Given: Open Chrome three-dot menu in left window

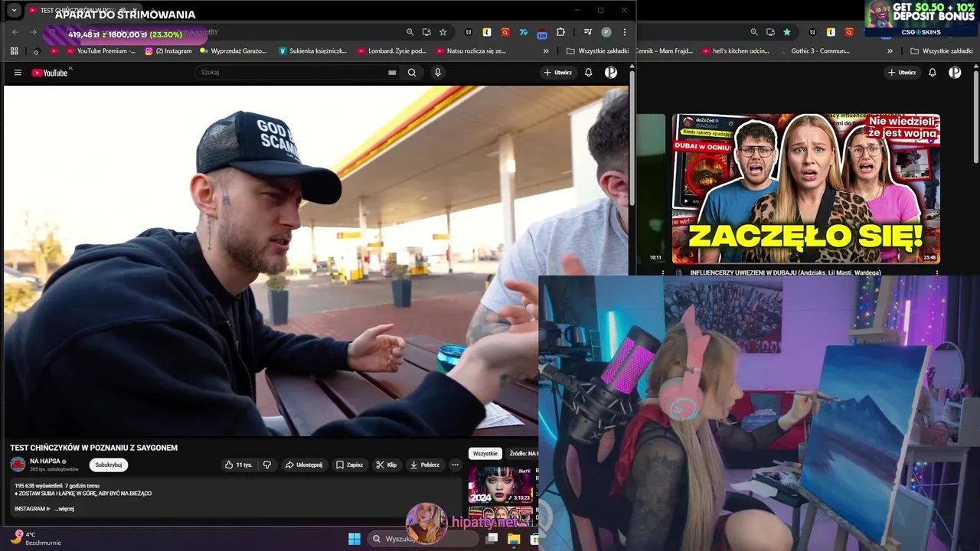Looking at the screenshot, I should pyautogui.click(x=625, y=32).
